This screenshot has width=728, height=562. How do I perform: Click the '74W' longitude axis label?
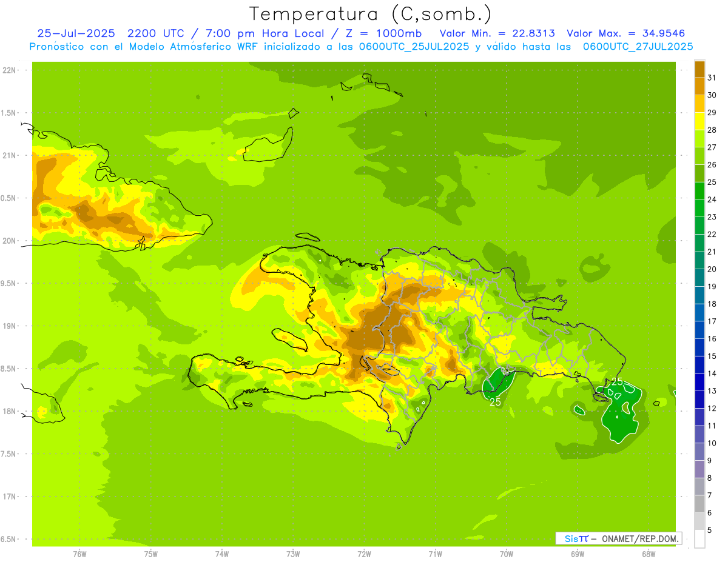(x=222, y=554)
